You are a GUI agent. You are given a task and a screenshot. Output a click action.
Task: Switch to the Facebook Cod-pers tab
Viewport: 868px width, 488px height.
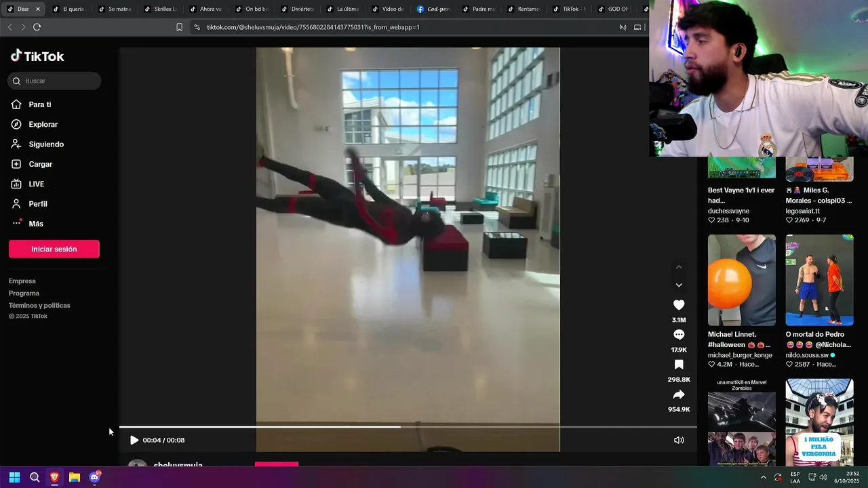click(433, 9)
